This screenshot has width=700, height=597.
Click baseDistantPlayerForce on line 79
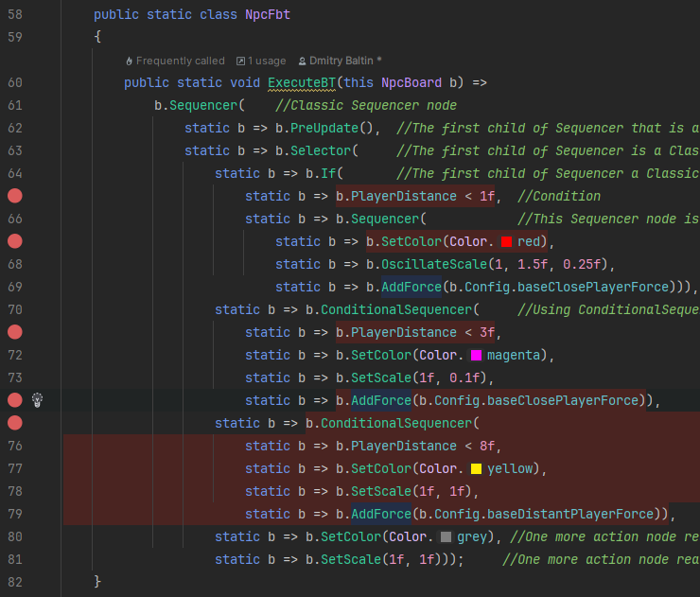[570, 514]
